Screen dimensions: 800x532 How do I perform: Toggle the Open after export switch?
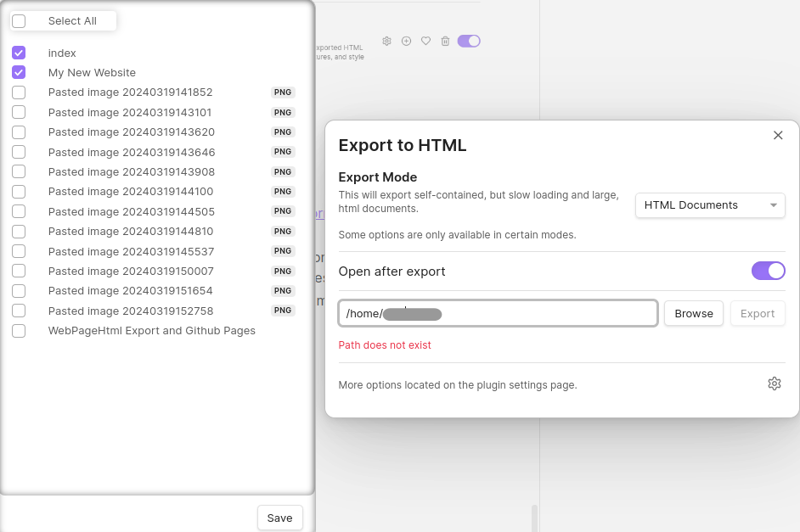point(768,271)
